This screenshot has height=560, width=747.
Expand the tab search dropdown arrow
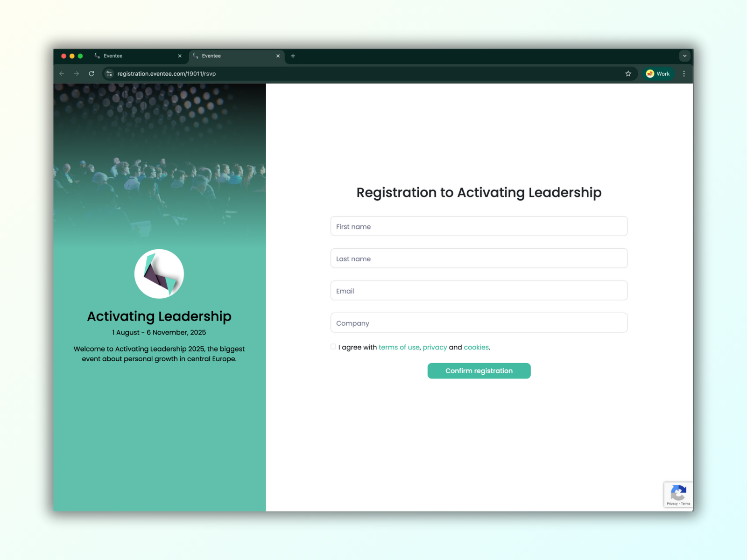(684, 56)
